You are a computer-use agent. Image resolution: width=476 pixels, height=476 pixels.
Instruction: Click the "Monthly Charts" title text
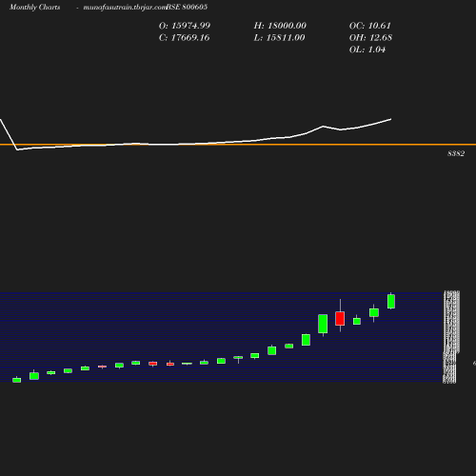pyautogui.click(x=34, y=7)
